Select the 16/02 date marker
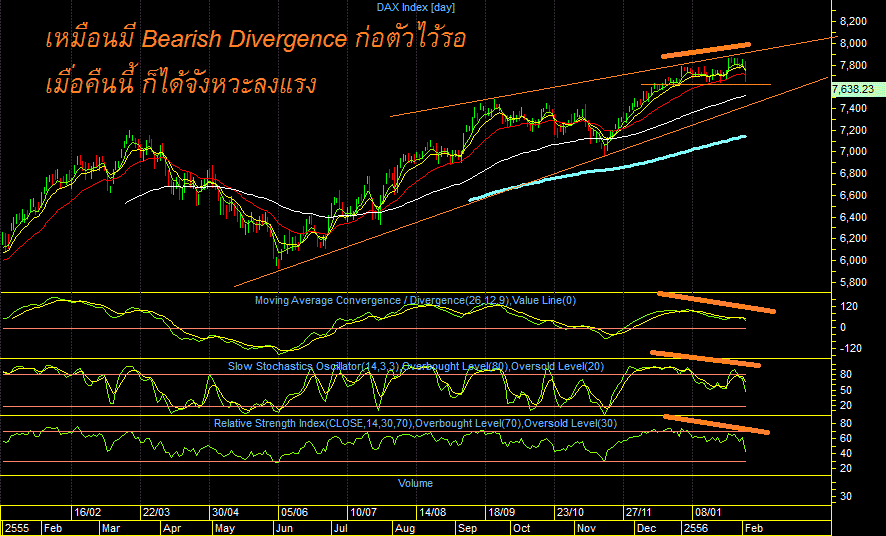886x536 pixels. 88,513
